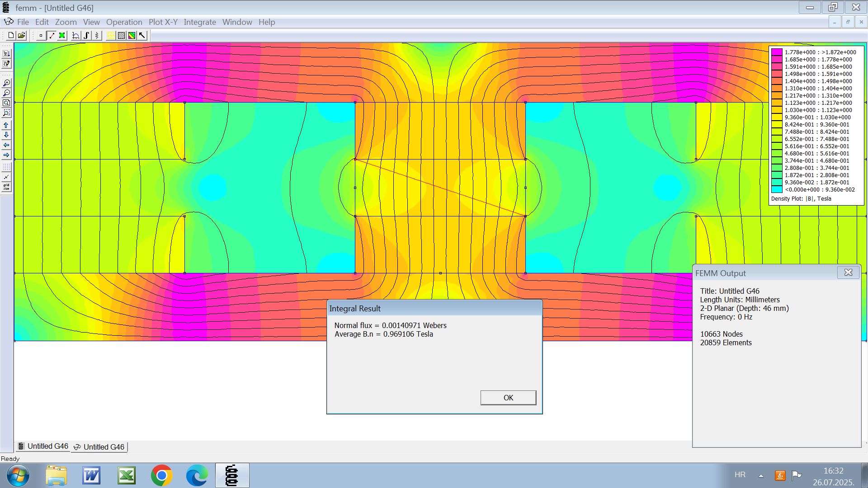Viewport: 868px width, 488px height.
Task: Click the Integral toolbar icon
Action: pos(86,36)
